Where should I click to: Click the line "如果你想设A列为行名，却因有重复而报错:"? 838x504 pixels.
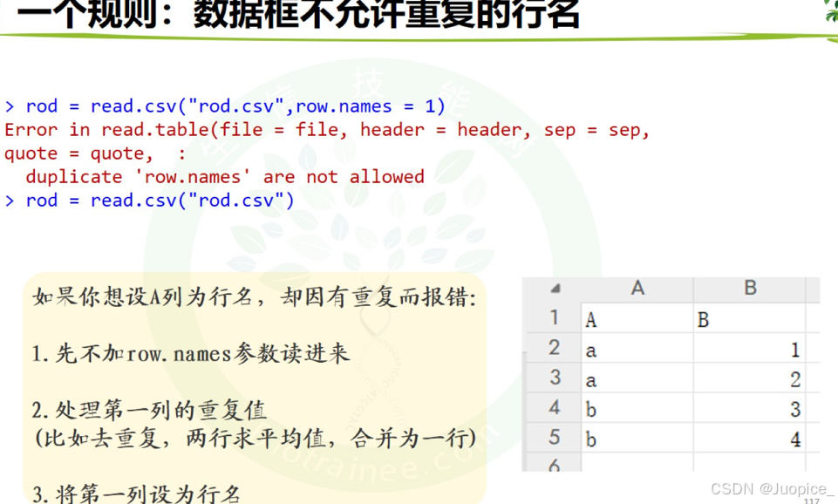[x=255, y=296]
